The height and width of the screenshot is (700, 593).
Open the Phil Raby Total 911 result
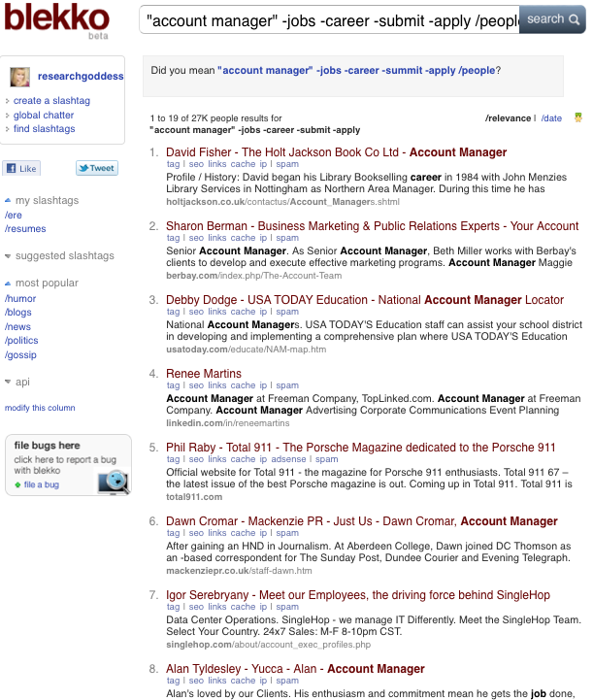click(x=360, y=448)
